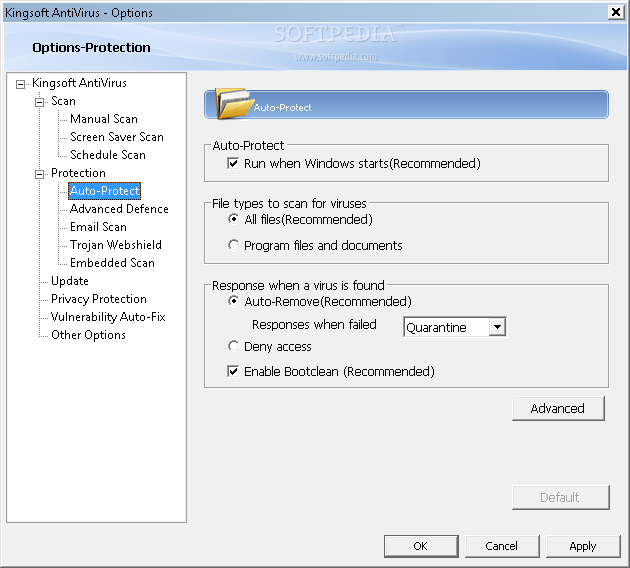Viewport: 630px width, 568px height.
Task: Open Trojan Webshield settings
Action: [x=116, y=245]
